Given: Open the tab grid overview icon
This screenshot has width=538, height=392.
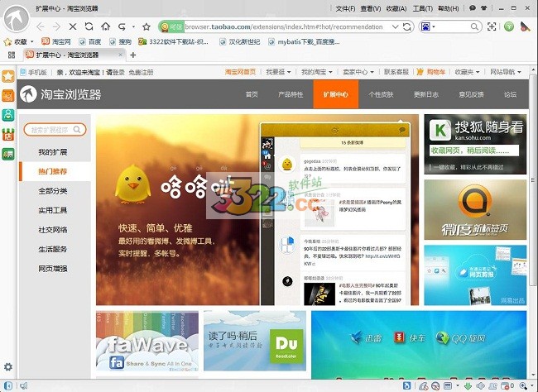Looking at the screenshot, I should click(12, 55).
